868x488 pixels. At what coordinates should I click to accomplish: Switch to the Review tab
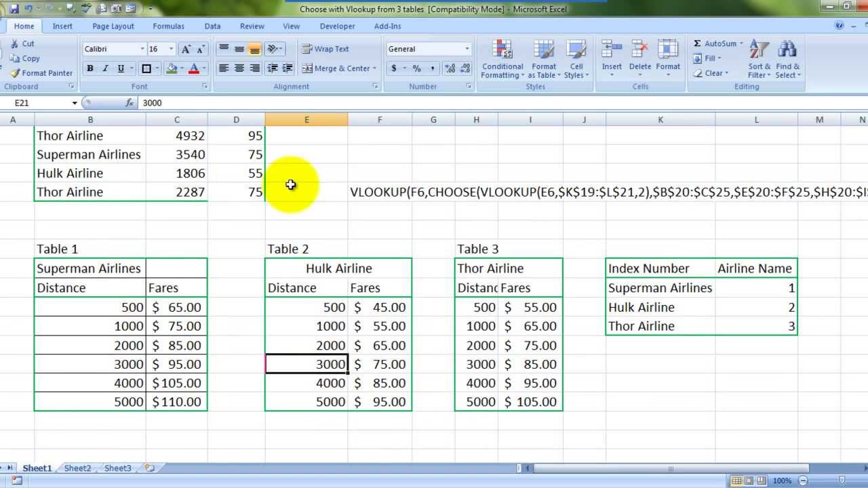point(252,26)
